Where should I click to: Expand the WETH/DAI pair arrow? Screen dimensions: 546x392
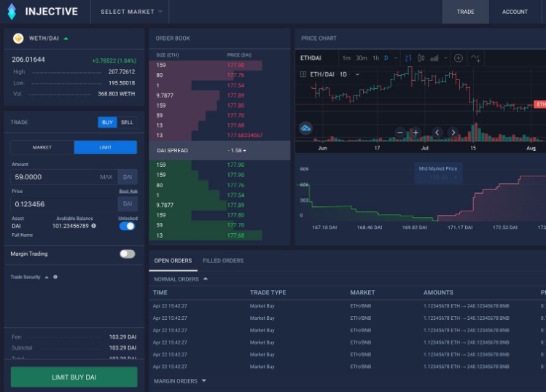66,39
